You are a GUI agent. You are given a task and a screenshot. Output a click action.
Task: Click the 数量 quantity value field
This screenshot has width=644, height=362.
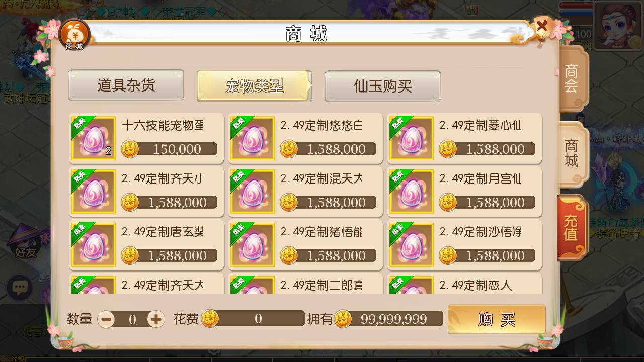coord(132,319)
